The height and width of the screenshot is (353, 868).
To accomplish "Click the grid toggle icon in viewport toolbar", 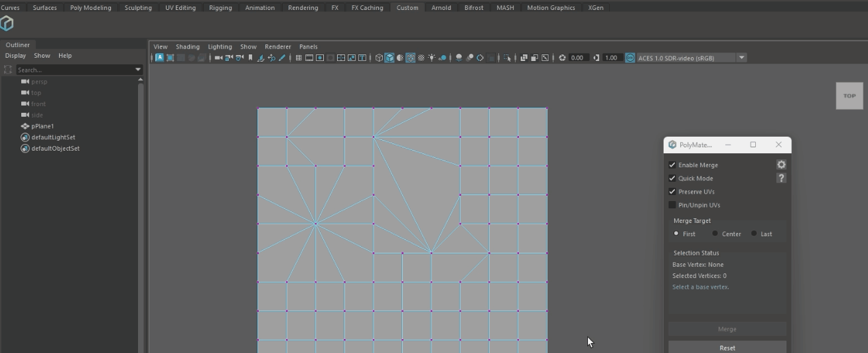I will pyautogui.click(x=299, y=58).
